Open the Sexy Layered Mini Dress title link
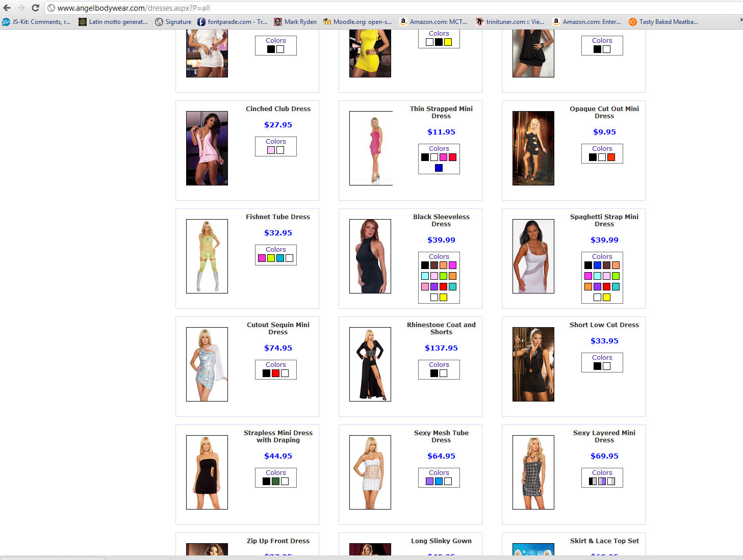Viewport: 743px width, 560px height. (x=604, y=437)
